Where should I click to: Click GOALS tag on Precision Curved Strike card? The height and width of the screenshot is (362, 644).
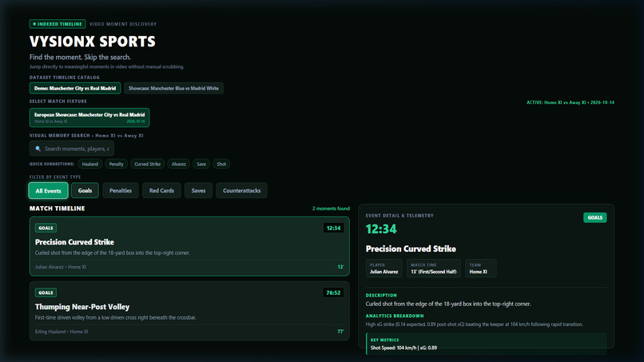click(46, 228)
